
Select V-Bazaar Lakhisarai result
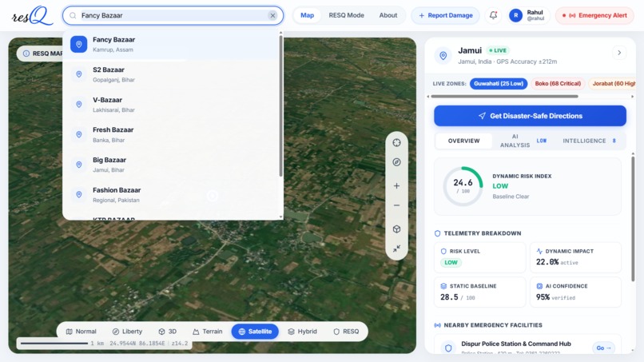pos(171,105)
